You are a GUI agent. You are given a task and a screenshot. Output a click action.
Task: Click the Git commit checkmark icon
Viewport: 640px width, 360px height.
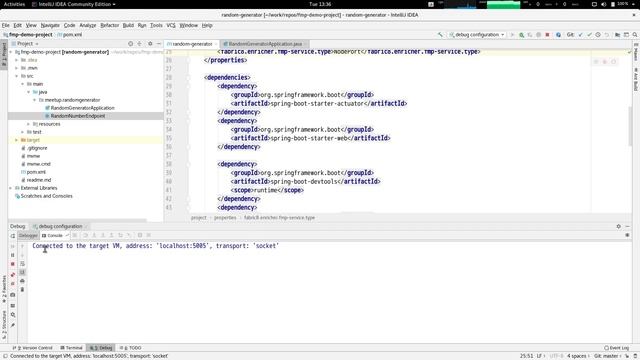(589, 35)
